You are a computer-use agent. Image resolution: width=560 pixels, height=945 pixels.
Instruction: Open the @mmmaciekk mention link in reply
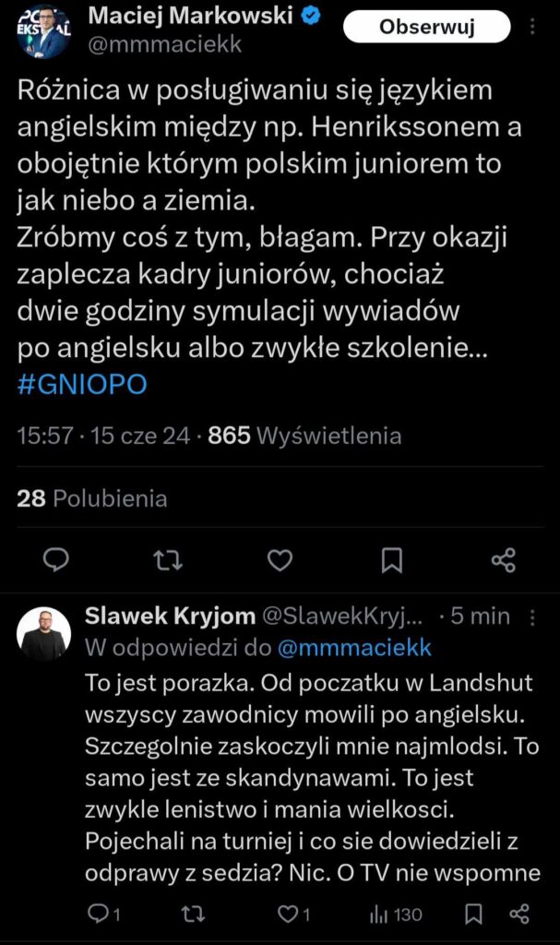click(x=353, y=648)
